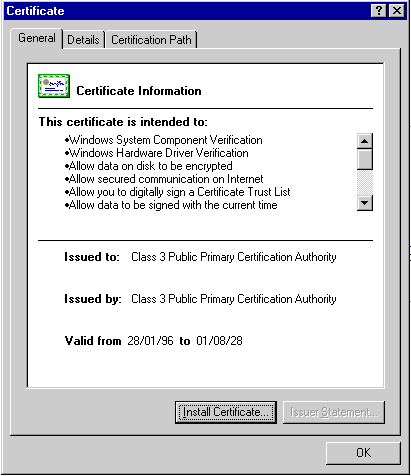
Task: Confirm the dialog with OK
Action: (x=363, y=453)
